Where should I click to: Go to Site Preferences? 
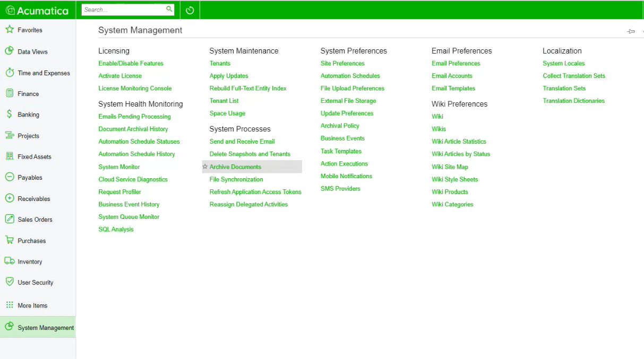[x=342, y=63]
